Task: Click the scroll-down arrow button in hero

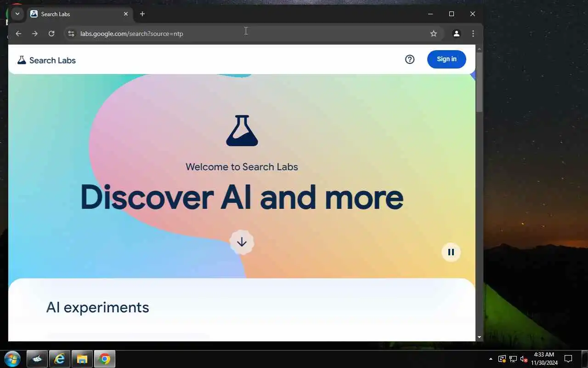Action: pyautogui.click(x=242, y=242)
